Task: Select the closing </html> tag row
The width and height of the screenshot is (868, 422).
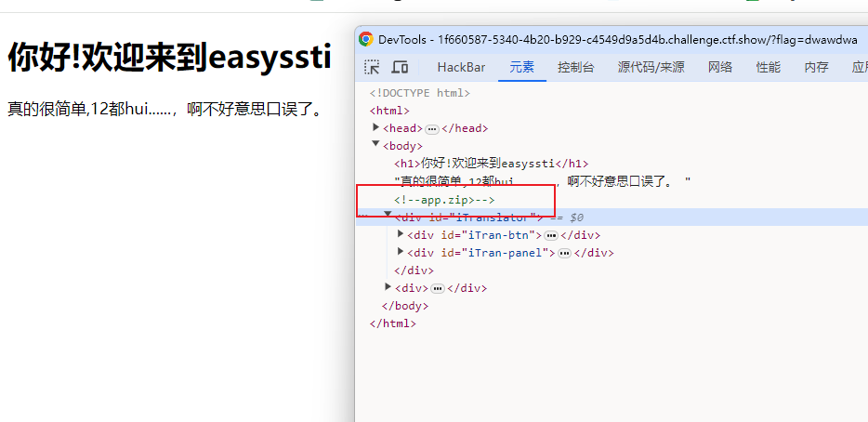Action: [x=392, y=323]
